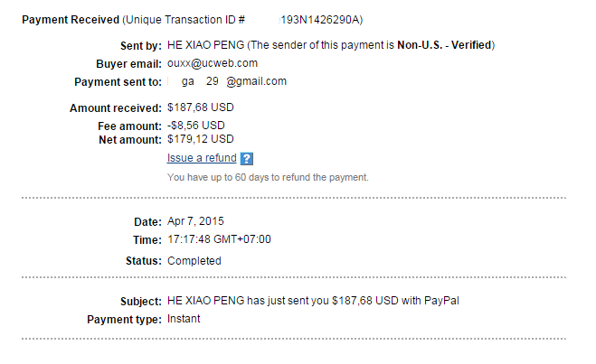Viewport: 596px width, 364px height.
Task: Click the Amount received $187,68 USD value
Action: tap(200, 107)
